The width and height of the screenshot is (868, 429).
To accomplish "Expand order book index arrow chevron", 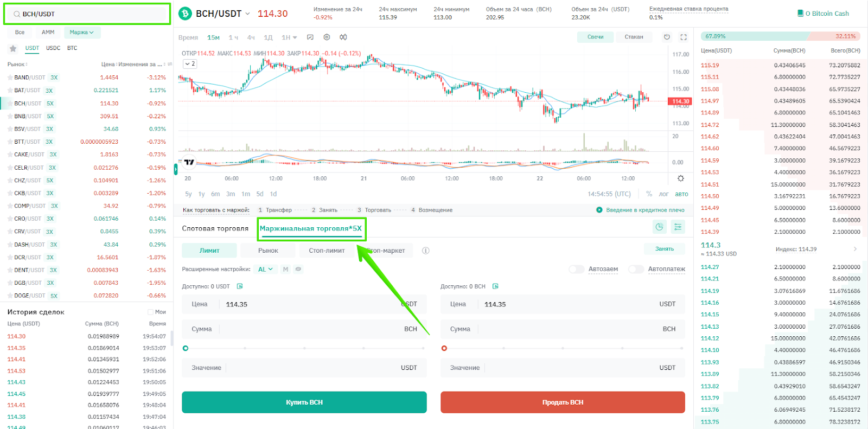I will tap(855, 249).
